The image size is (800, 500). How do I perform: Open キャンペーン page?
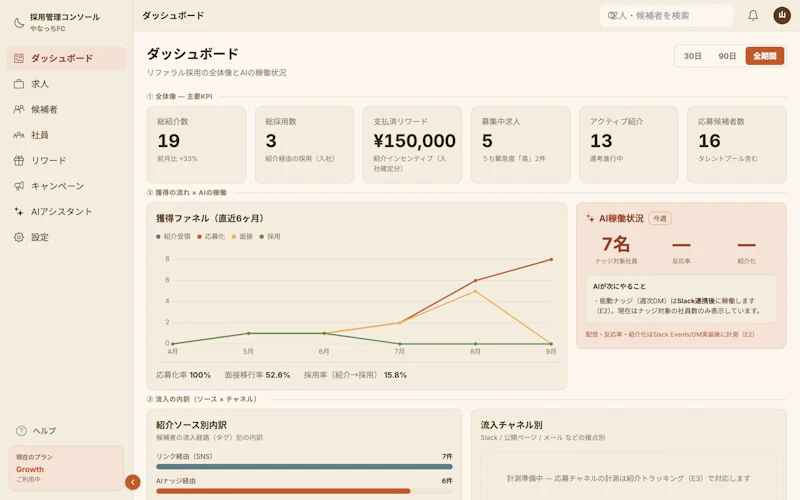(66, 186)
